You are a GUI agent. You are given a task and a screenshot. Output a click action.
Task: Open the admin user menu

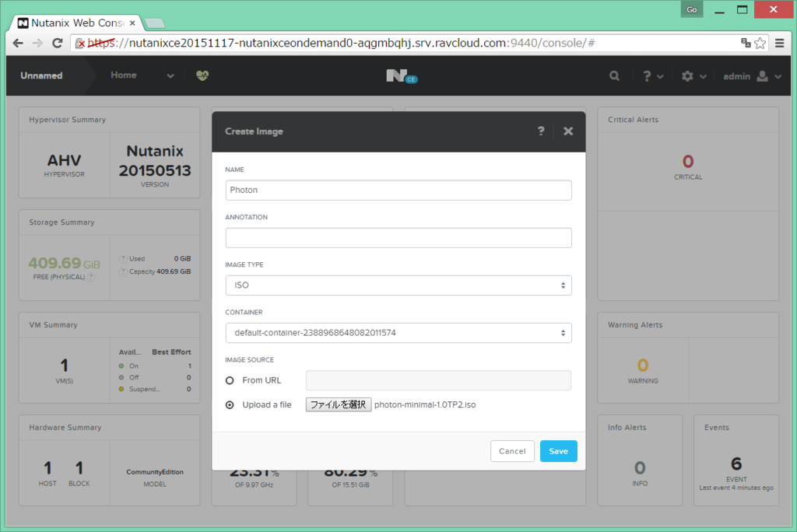(x=753, y=76)
